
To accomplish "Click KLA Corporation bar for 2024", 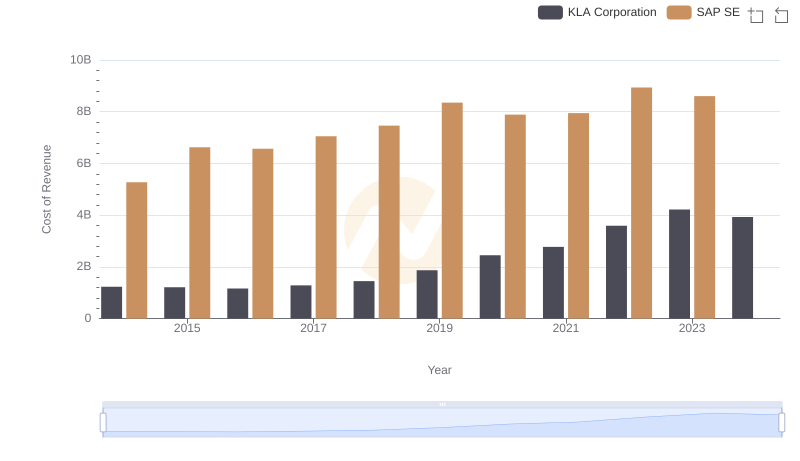I will click(742, 268).
